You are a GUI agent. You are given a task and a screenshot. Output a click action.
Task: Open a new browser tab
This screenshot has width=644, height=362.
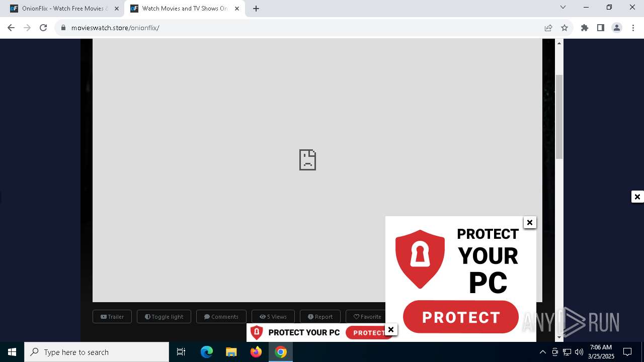point(256,9)
